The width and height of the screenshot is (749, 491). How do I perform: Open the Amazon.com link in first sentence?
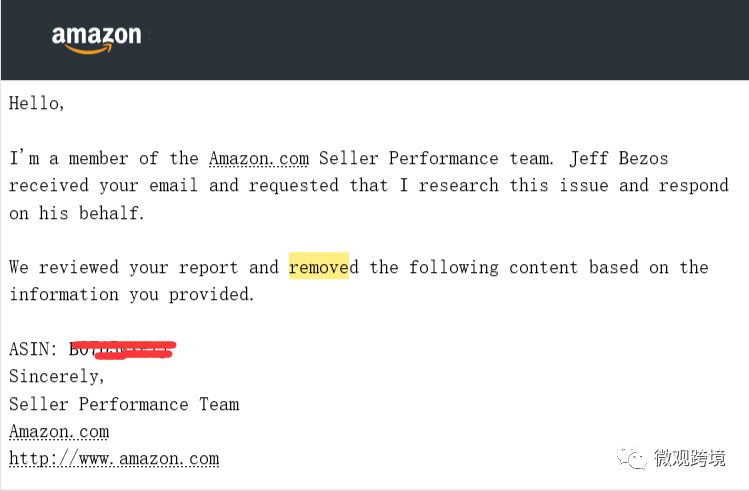(259, 158)
